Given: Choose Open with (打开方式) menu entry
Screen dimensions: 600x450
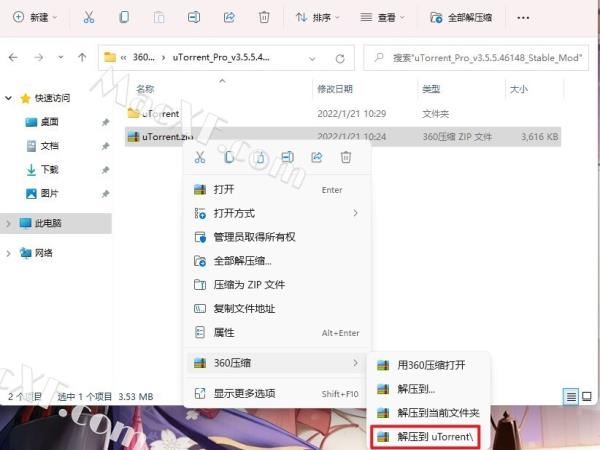Looking at the screenshot, I should click(x=276, y=213).
